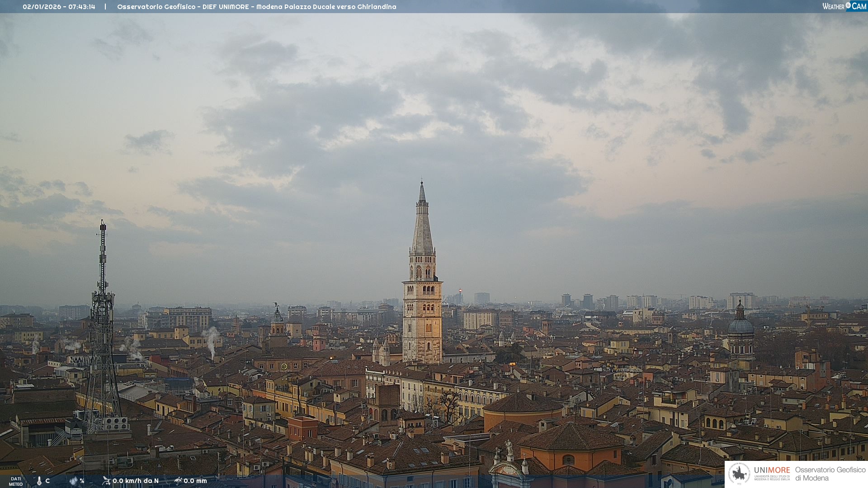This screenshot has width=868, height=488.
Task: Click the wind anemometer icon
Action: pyautogui.click(x=106, y=481)
